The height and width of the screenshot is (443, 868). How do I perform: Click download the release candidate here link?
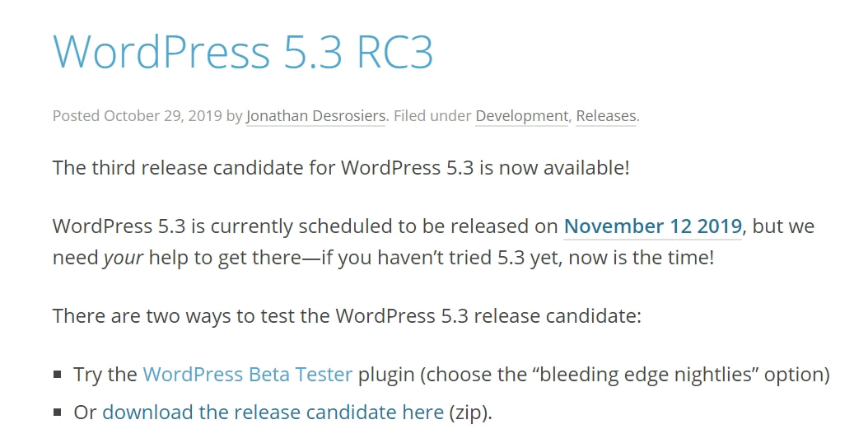[273, 412]
